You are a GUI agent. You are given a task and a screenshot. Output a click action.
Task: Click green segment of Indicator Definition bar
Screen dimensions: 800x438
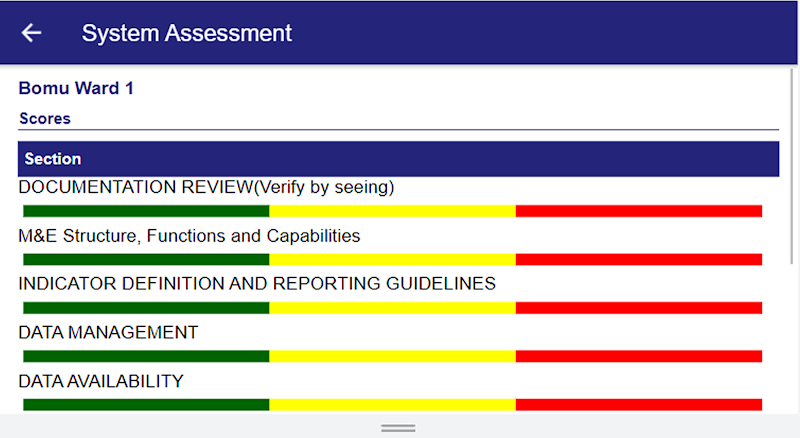[146, 307]
